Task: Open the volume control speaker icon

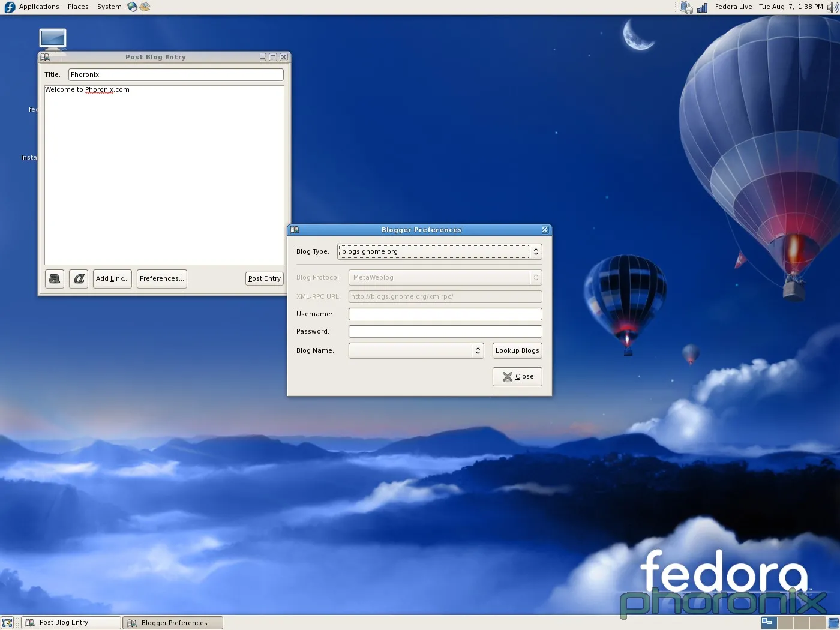Action: click(x=832, y=7)
